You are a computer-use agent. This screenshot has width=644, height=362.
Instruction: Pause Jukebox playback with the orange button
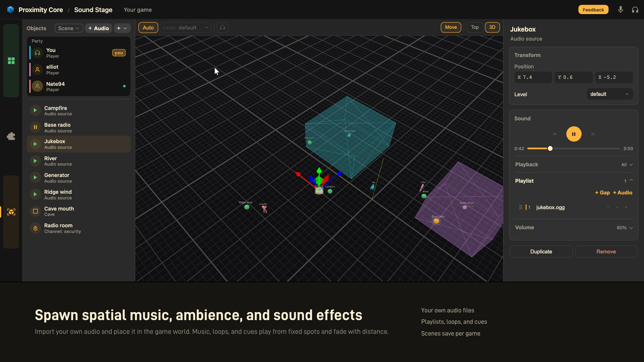[x=574, y=134]
